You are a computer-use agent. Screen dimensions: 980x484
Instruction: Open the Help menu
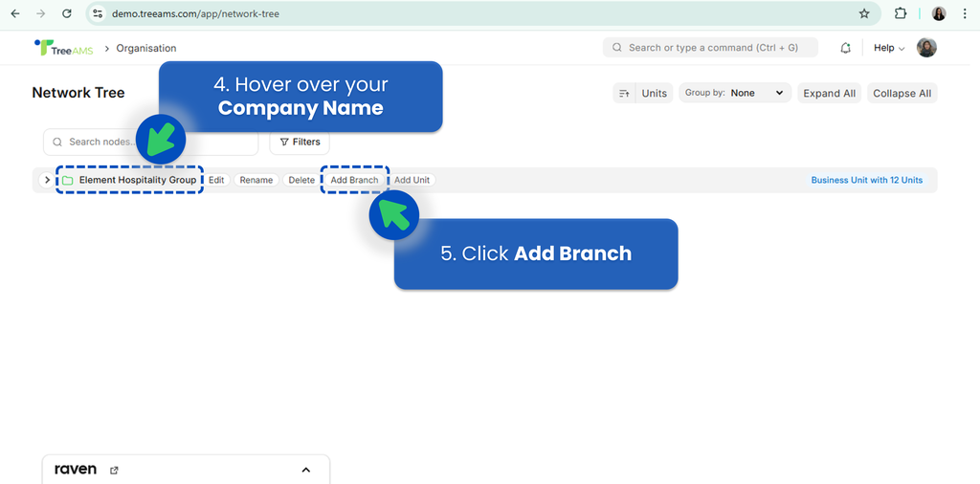click(888, 48)
